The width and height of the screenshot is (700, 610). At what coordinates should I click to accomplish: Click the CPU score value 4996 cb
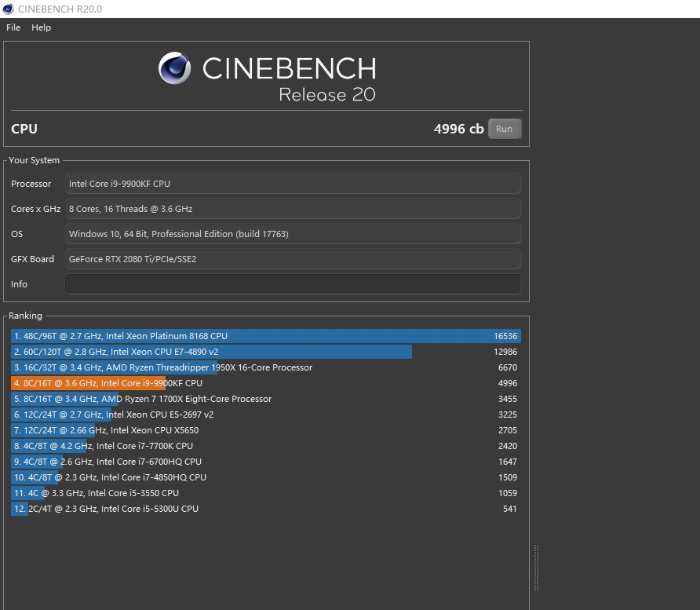[458, 129]
